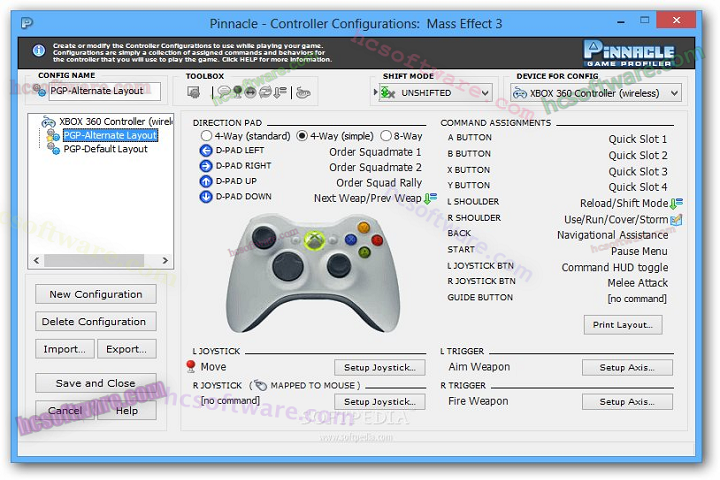The image size is (720, 480).
Task: Open the Shift Mode UNSHIFTED dropdown
Action: tap(436, 93)
